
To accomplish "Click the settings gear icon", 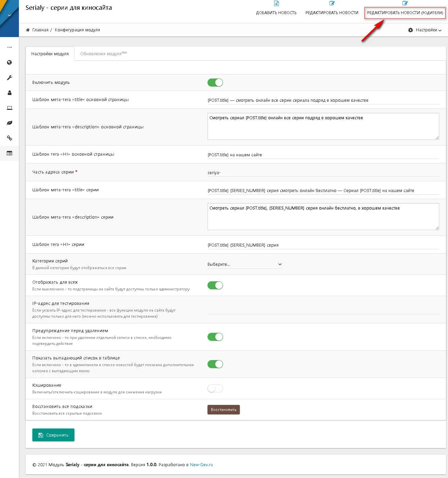I will coord(410,30).
